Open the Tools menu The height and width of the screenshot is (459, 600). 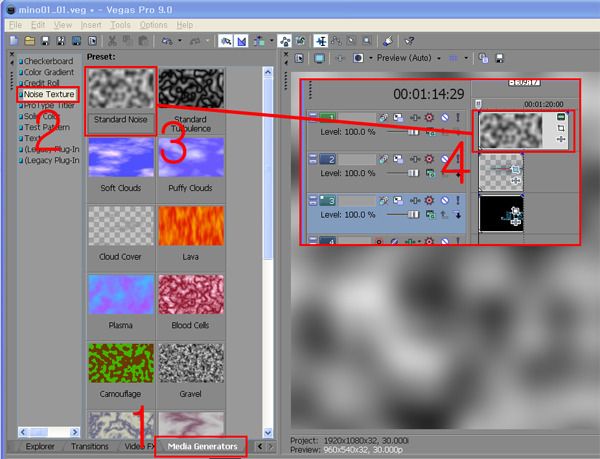point(121,25)
